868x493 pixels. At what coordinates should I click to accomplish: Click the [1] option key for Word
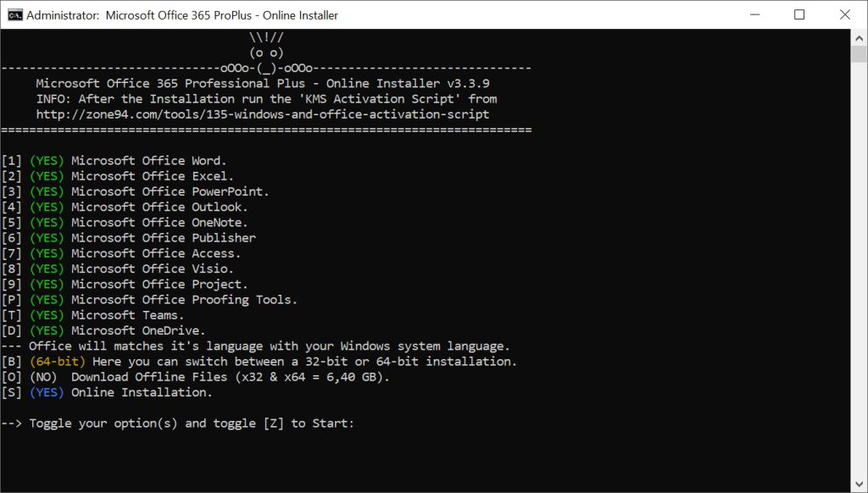pyautogui.click(x=11, y=161)
